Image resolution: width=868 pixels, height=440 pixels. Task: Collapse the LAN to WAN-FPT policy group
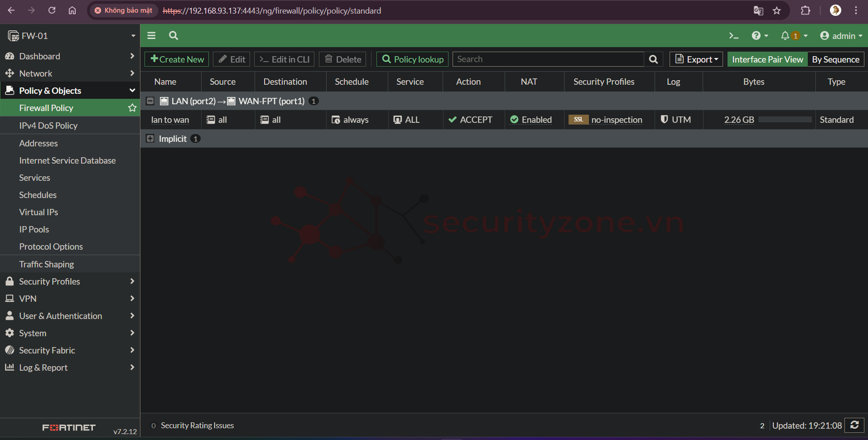[150, 101]
